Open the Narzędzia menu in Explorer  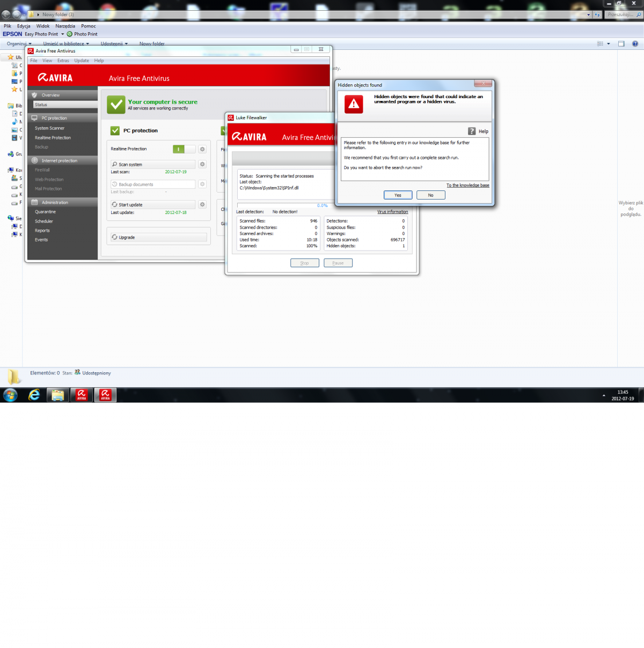pos(65,26)
